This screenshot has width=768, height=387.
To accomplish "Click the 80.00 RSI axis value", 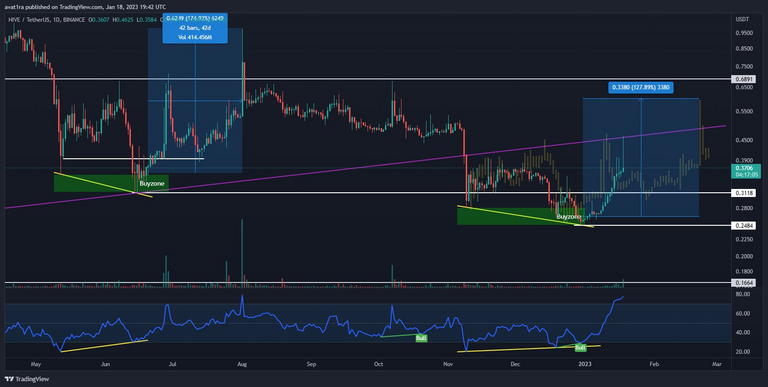I will coord(743,294).
